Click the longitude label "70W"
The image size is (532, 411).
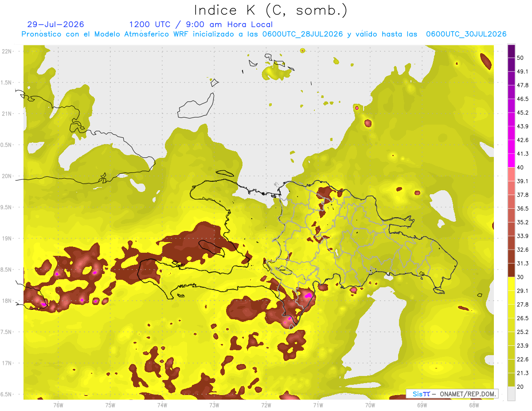[x=370, y=405]
